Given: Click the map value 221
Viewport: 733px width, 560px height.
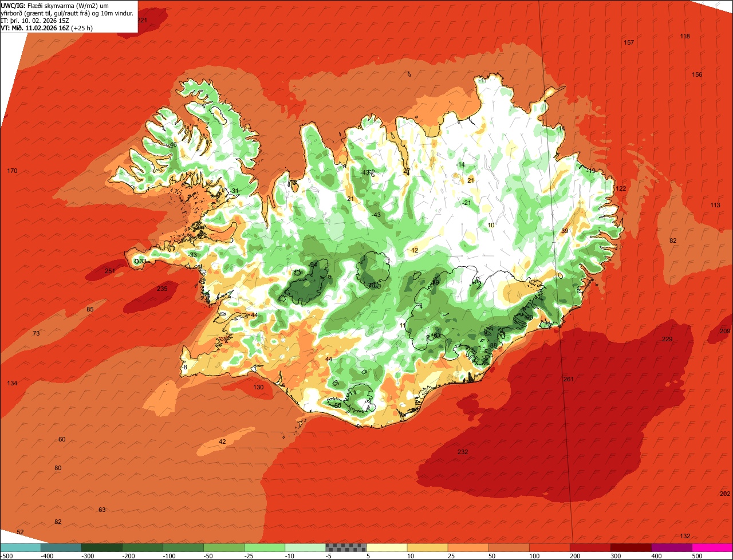Looking at the screenshot, I should pos(143,20).
